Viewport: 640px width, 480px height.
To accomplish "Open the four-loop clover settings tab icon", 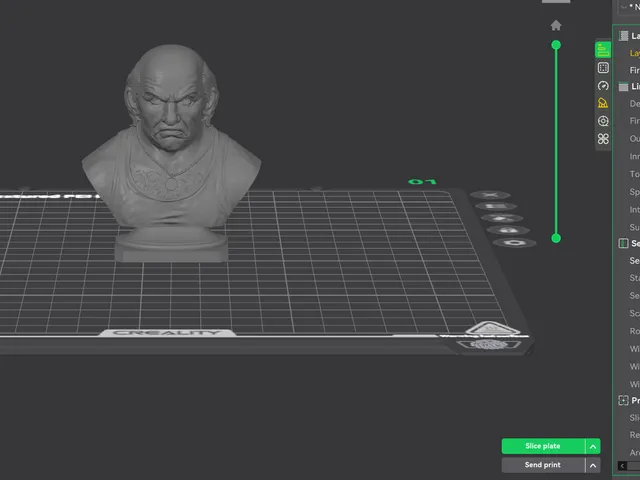I will tap(603, 139).
